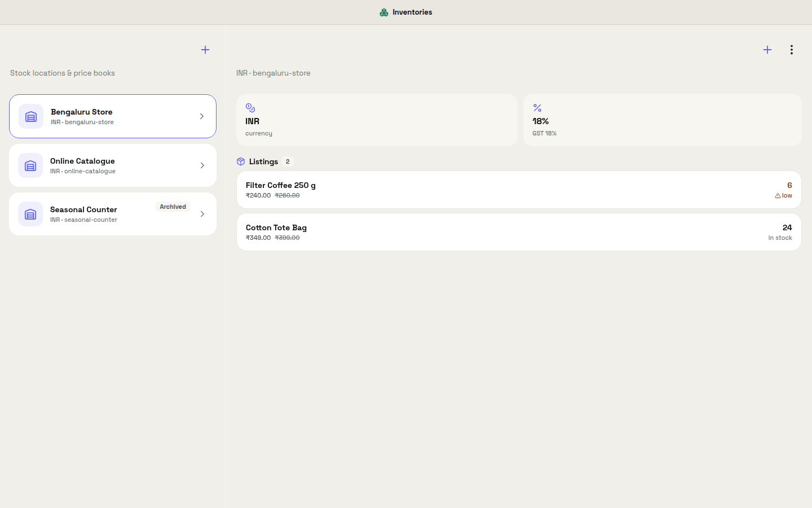Click the Inventories title text
812x508 pixels.
[412, 12]
